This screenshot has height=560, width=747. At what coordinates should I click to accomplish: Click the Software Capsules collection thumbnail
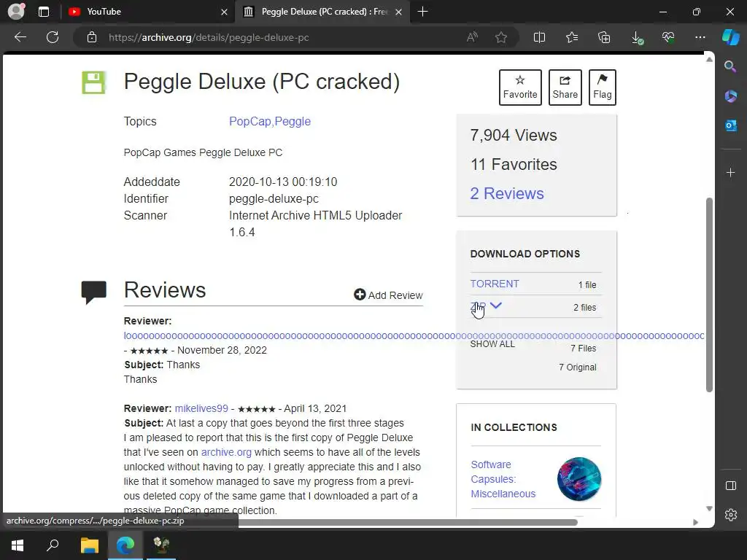(x=578, y=479)
